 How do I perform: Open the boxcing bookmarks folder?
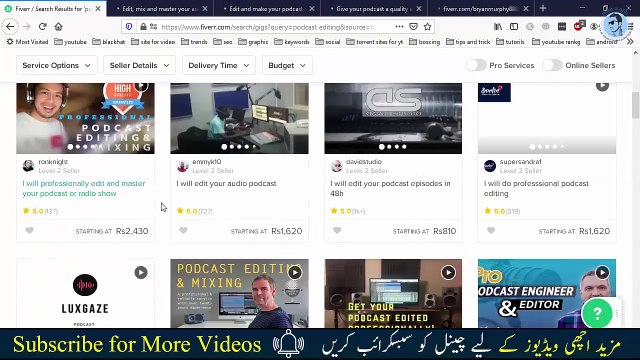tap(424, 42)
